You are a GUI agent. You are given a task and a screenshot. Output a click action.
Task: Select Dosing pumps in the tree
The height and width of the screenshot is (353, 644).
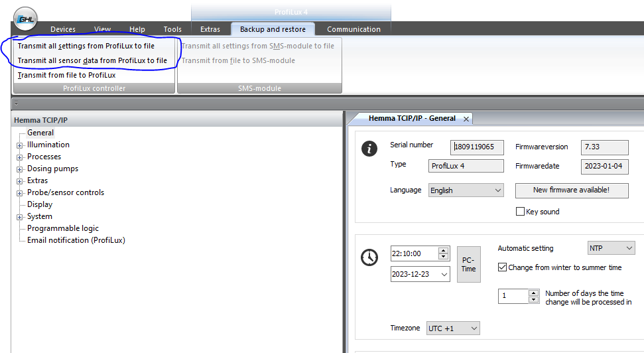pyautogui.click(x=52, y=169)
